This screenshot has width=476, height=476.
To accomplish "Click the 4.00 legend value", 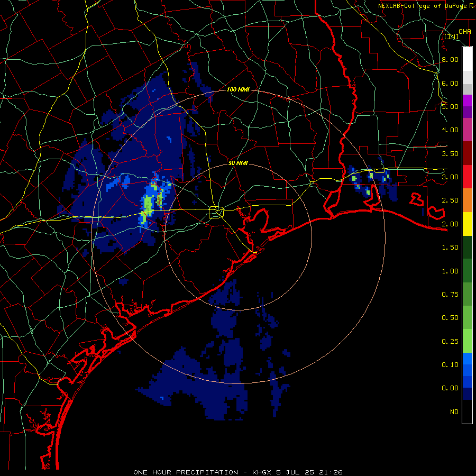I will 450,130.
